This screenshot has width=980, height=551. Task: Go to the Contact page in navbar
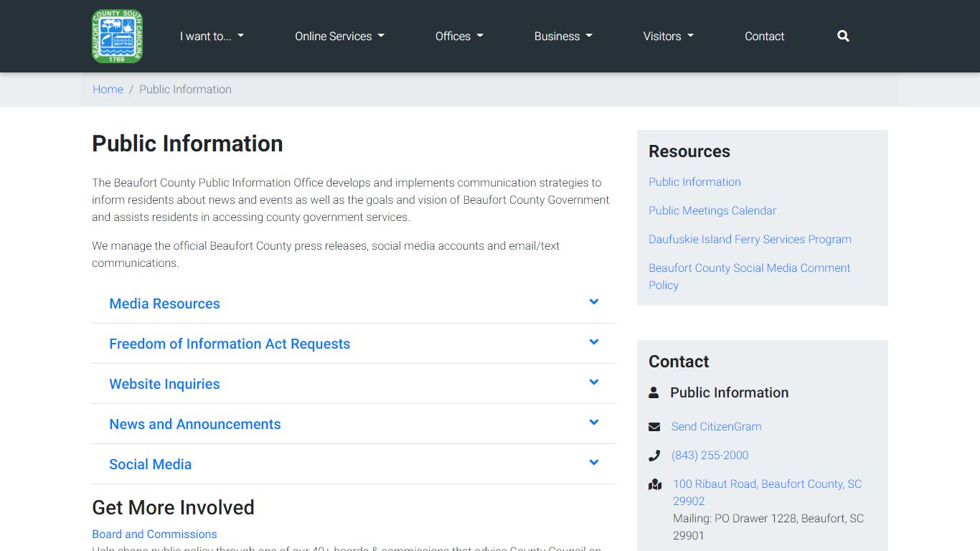point(764,36)
